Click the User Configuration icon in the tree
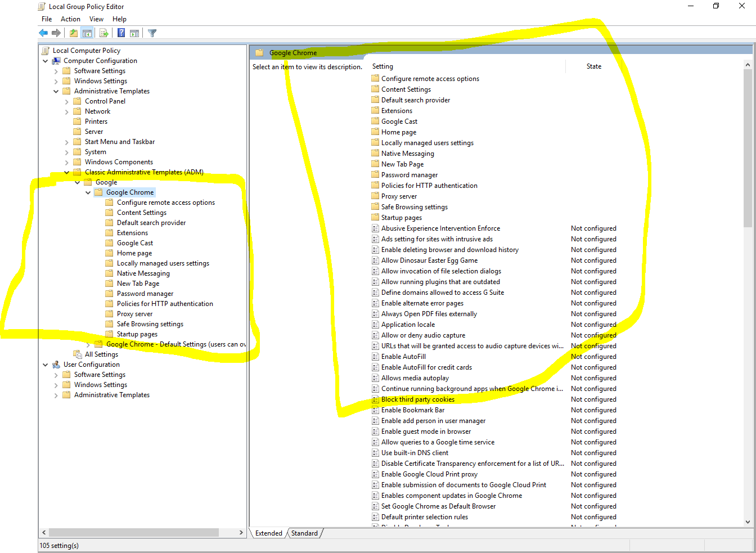756x553 pixels. tap(56, 365)
